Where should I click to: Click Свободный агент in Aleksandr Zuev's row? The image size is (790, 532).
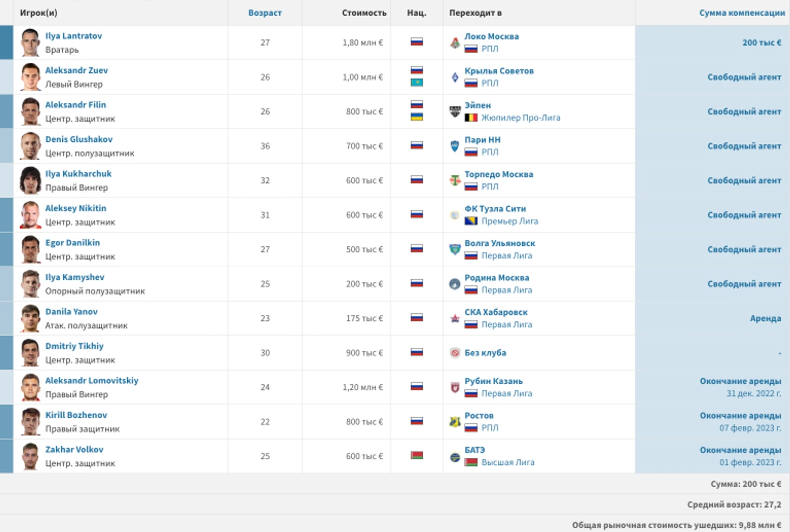click(745, 77)
